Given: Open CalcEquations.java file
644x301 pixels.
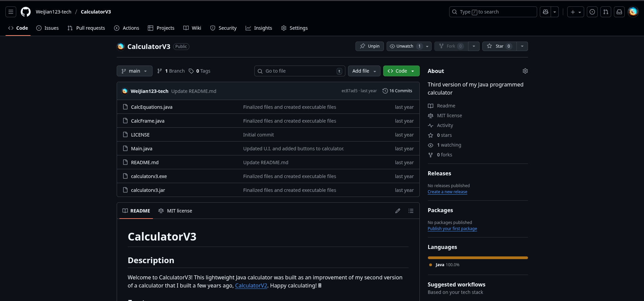Looking at the screenshot, I should 152,107.
